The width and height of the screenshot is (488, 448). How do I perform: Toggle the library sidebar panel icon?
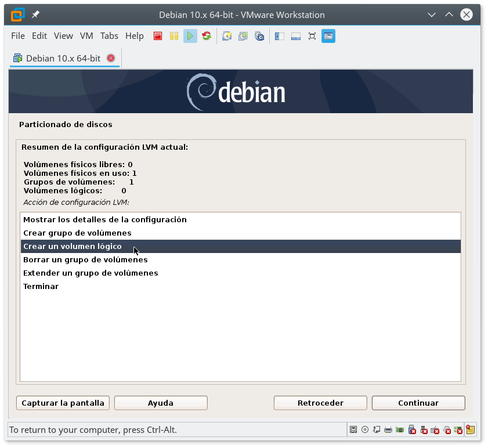[x=280, y=36]
